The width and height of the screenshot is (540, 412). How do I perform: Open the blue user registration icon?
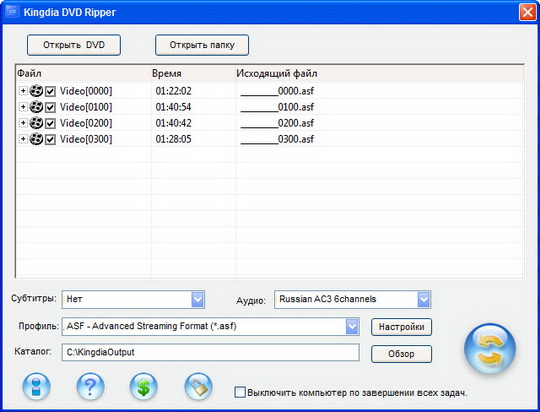point(37,387)
